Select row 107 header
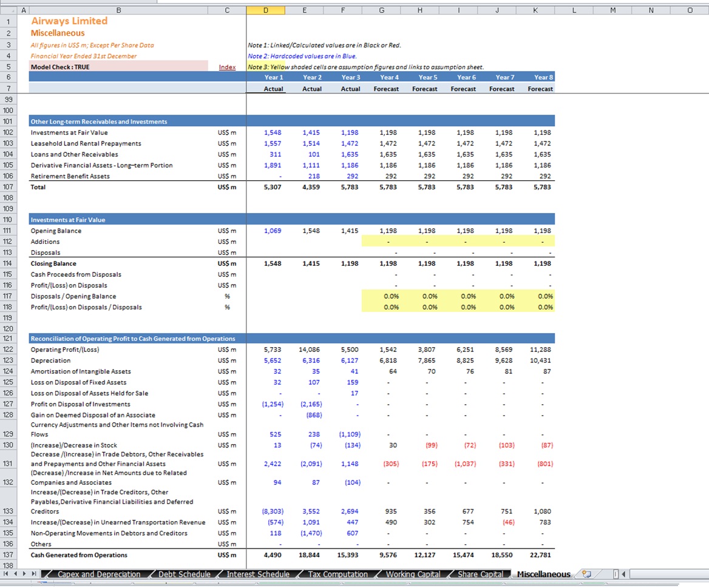 [8, 187]
